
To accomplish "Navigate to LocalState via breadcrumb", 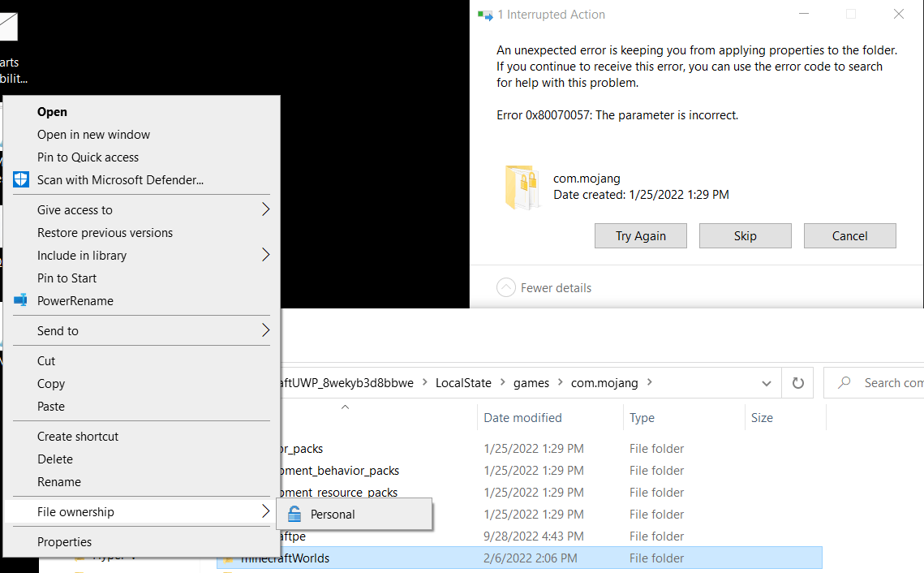I will 463,382.
